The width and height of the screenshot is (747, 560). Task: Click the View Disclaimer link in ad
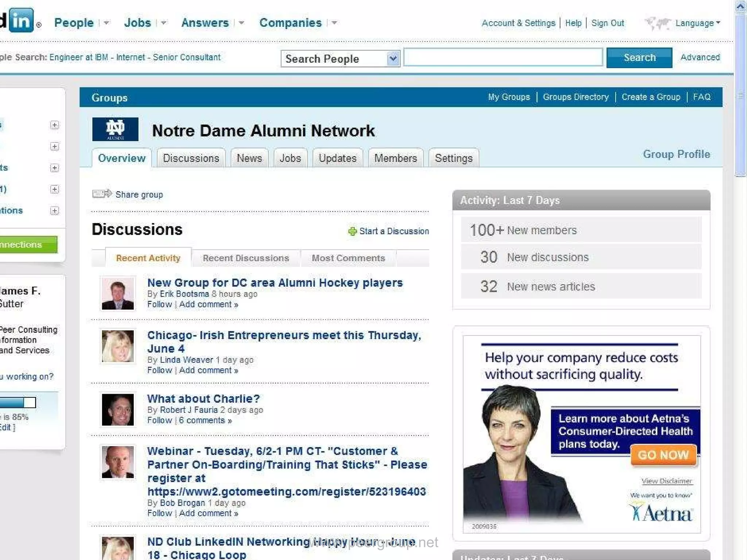[666, 481]
